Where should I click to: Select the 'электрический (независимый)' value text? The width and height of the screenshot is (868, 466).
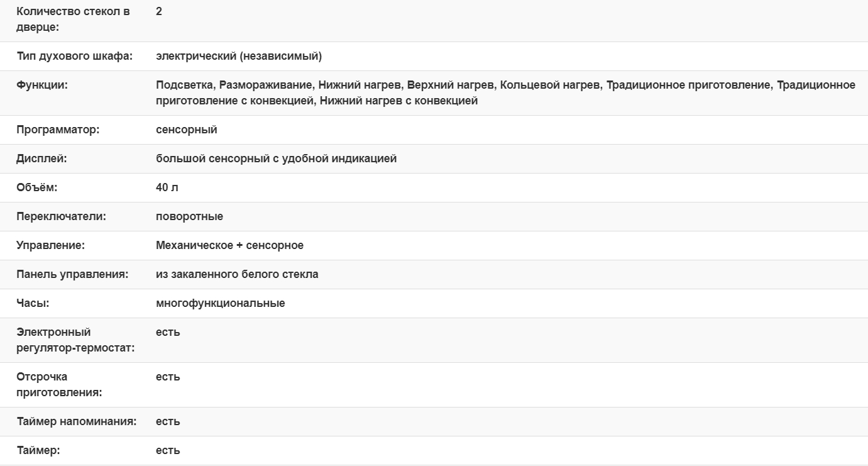pyautogui.click(x=239, y=57)
